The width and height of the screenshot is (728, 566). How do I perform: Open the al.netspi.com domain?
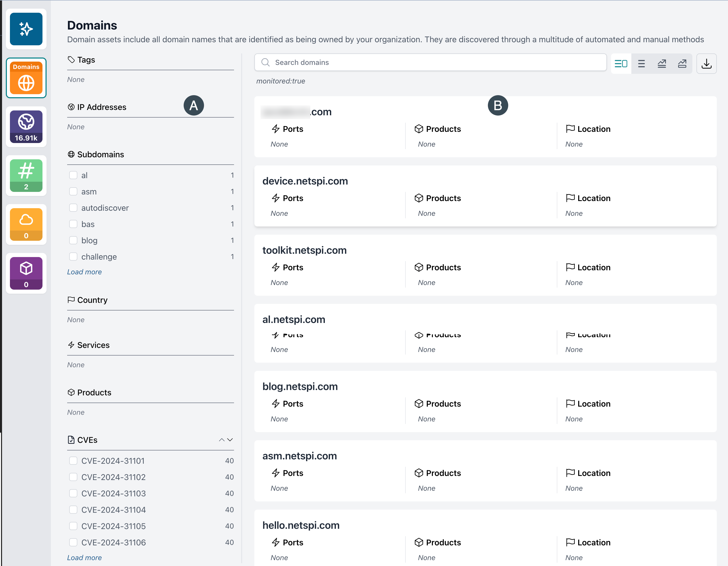(294, 320)
